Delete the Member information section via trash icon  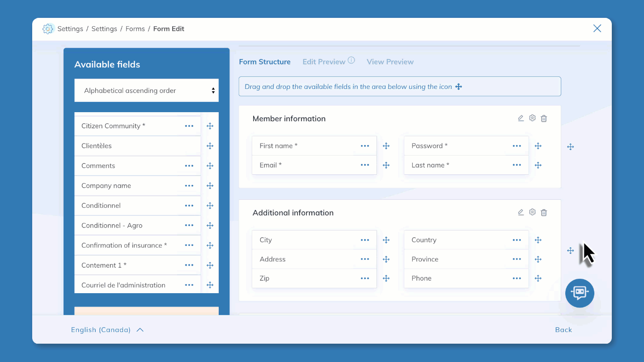coord(544,118)
